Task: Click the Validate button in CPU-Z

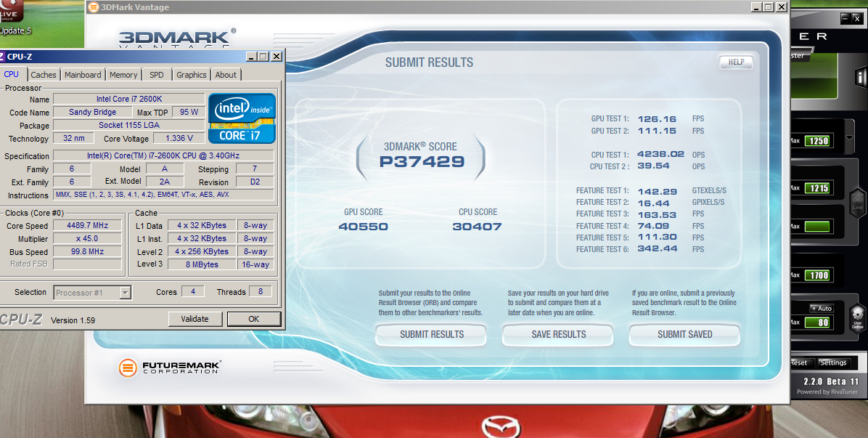Action: click(x=195, y=319)
